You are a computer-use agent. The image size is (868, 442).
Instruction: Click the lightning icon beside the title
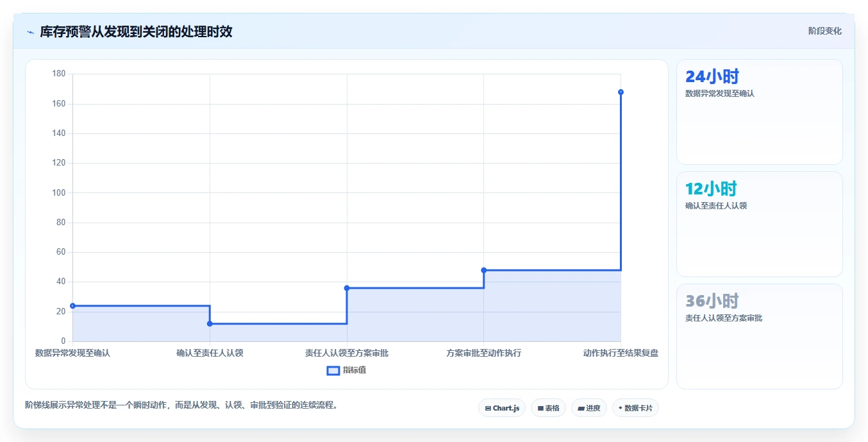tap(31, 32)
